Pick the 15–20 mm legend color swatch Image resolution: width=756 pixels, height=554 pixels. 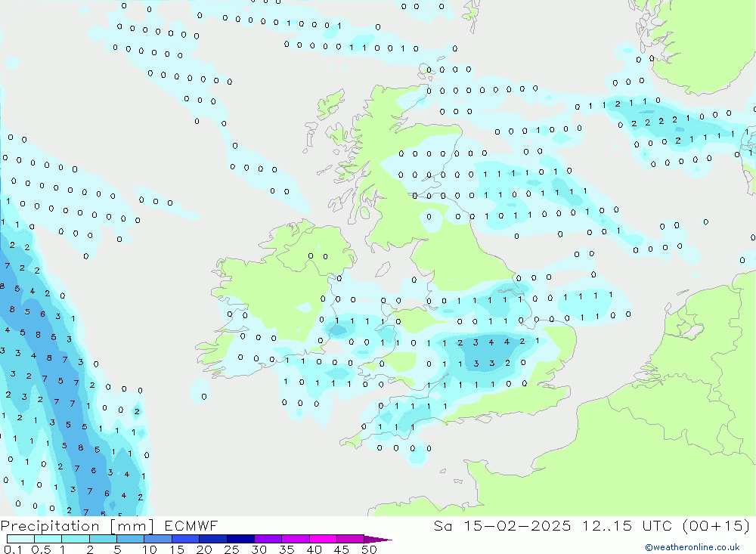(x=186, y=539)
